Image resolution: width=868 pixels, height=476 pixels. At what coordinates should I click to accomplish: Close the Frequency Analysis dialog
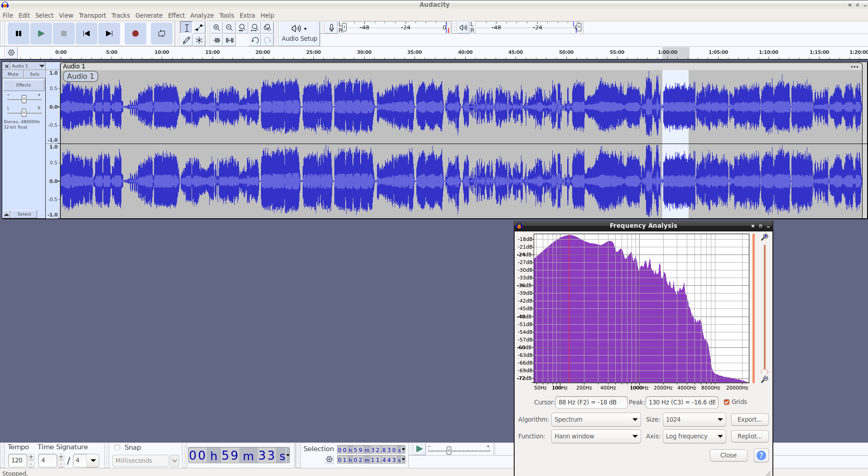728,455
